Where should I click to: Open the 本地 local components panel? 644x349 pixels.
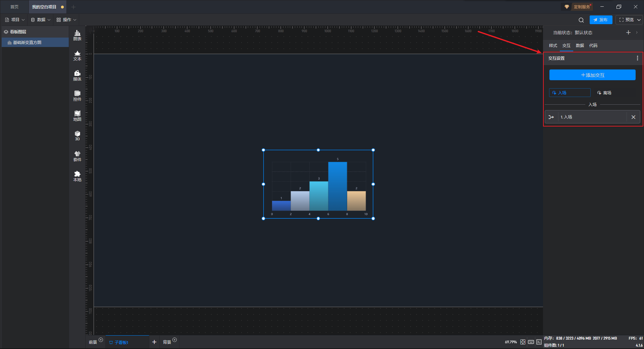click(77, 176)
